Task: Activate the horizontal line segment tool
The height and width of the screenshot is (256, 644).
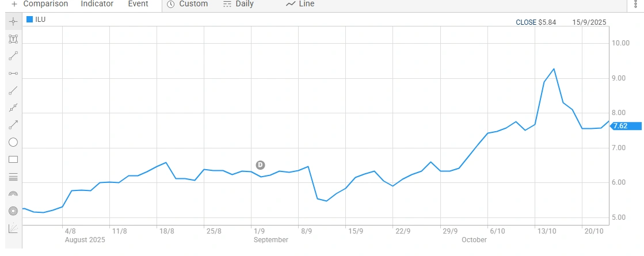Action: pos(13,74)
